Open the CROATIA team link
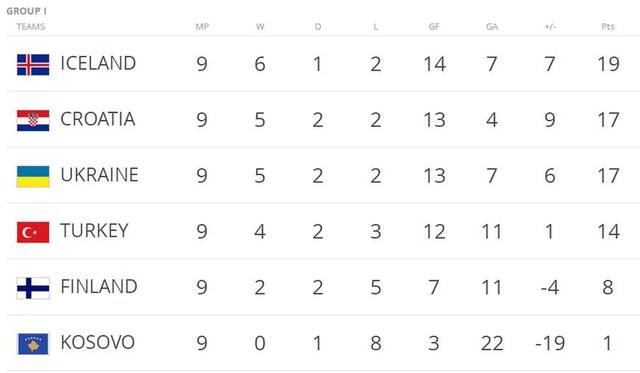This screenshot has height=373, width=640. 98,119
